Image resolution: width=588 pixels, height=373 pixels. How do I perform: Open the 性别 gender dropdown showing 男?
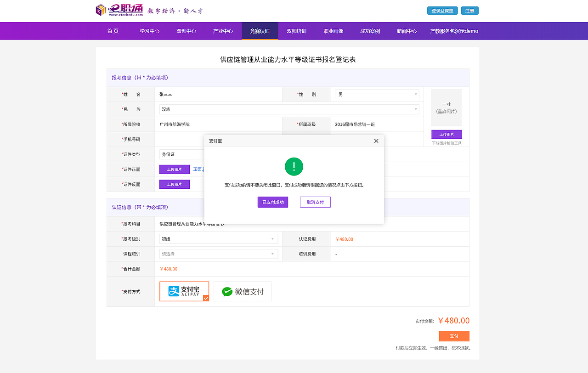coord(376,94)
